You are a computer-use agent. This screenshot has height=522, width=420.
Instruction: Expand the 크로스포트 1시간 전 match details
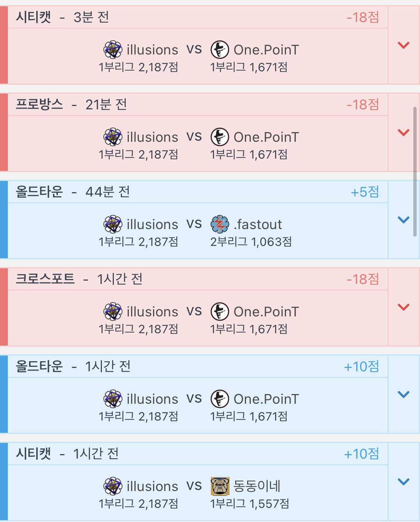tap(404, 307)
